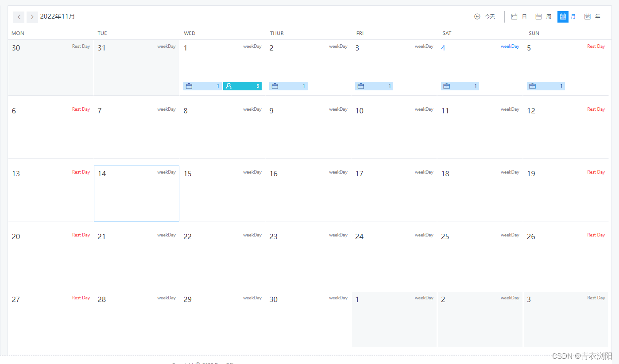Click the FRI column header
Viewport: 619px width, 364px height.
360,33
